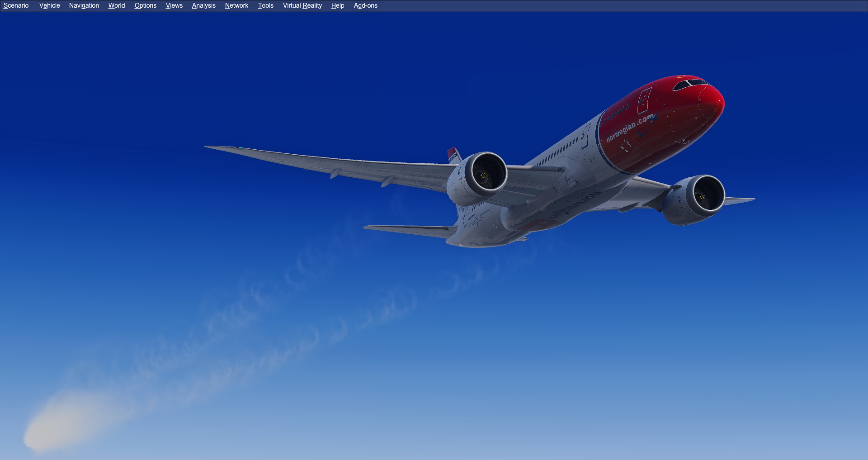This screenshot has width=868, height=460.
Task: Open the Scenario menu
Action: [x=16, y=5]
